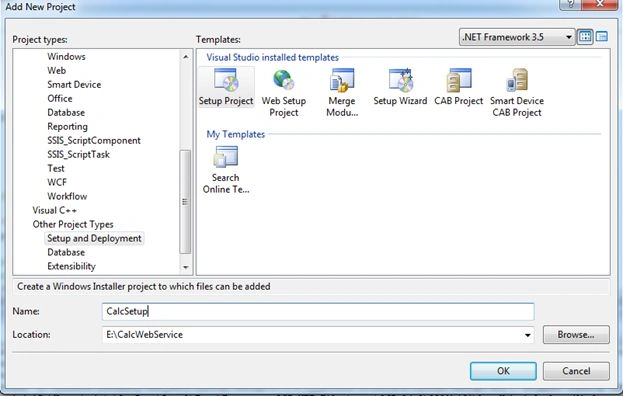623x396 pixels.
Task: Select Visual C++ node
Action: (x=54, y=210)
